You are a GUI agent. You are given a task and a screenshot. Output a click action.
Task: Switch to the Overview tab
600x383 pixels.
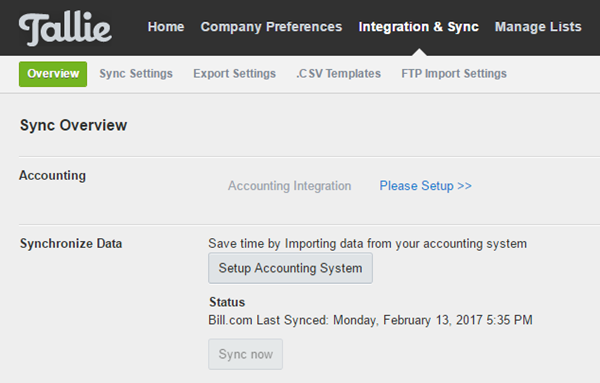pos(53,74)
